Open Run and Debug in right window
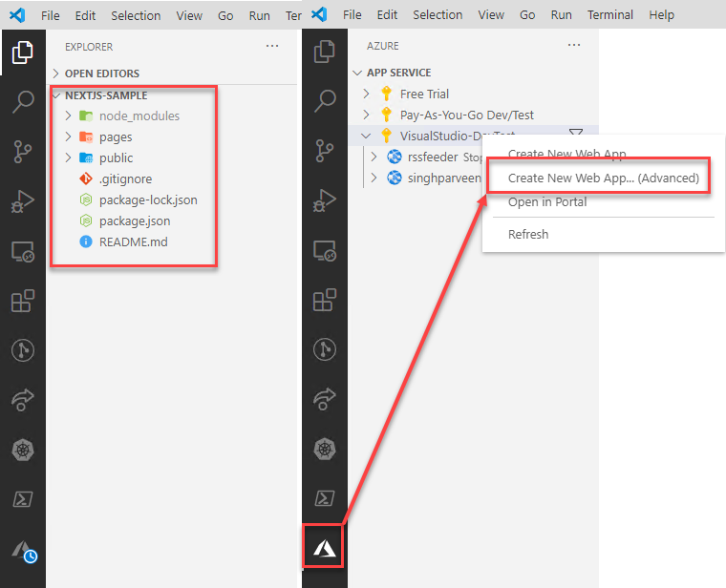Screen dimensions: 726x588 pyautogui.click(x=324, y=200)
